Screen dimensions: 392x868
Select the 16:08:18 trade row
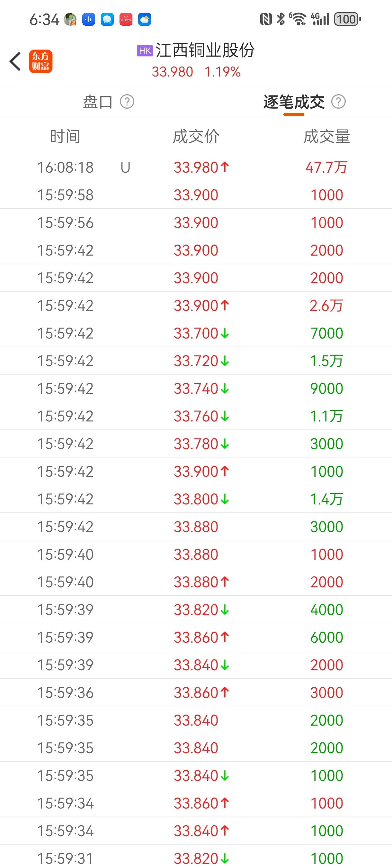(x=196, y=167)
